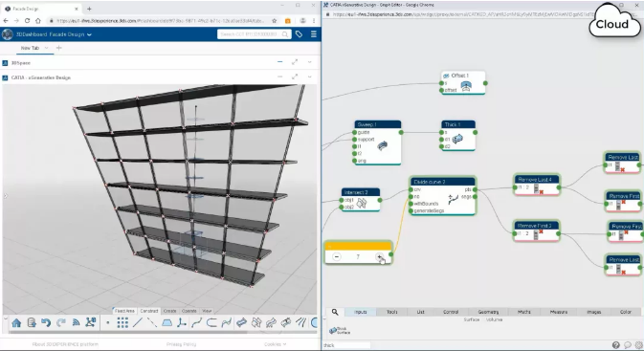The height and width of the screenshot is (351, 644).
Task: Open the hamburger menu in 3DDashboard
Action: coord(313,34)
